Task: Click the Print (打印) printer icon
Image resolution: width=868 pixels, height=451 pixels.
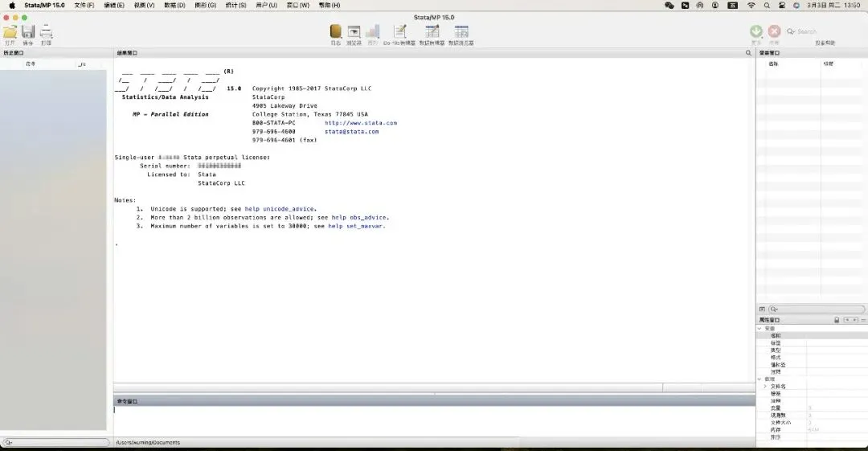Action: (47, 31)
